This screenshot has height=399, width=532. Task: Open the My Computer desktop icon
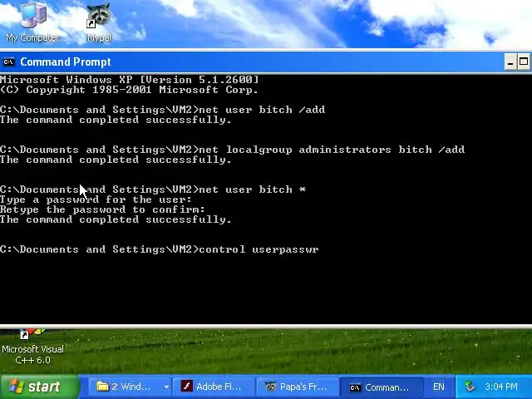(33, 22)
